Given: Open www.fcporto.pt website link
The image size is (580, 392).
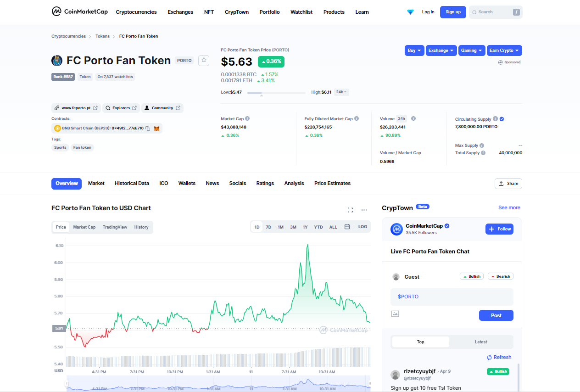Looking at the screenshot, I should point(76,108).
